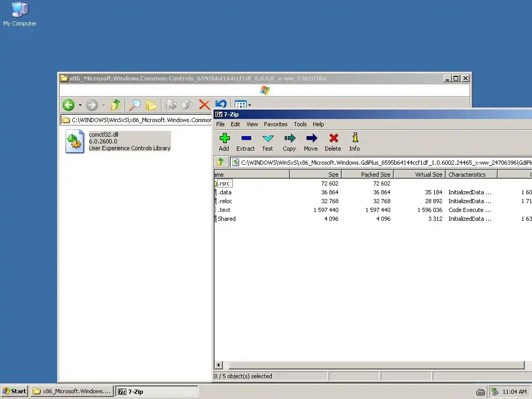Sort by the Virtual Size column header
The image size is (532, 399).
pos(419,175)
